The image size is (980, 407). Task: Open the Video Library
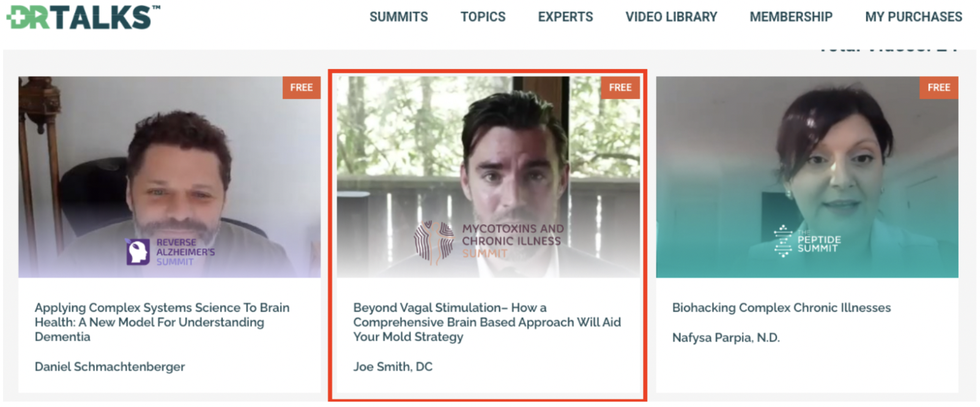point(671,17)
